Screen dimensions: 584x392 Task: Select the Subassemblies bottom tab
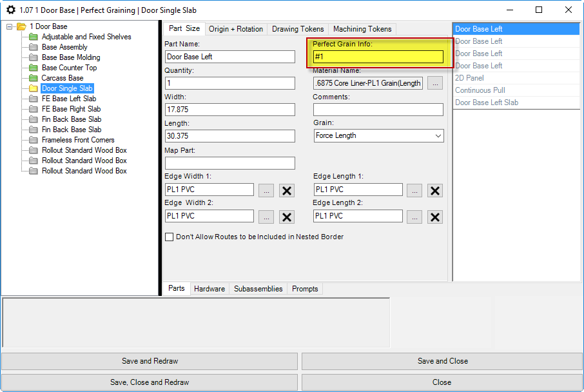click(258, 289)
